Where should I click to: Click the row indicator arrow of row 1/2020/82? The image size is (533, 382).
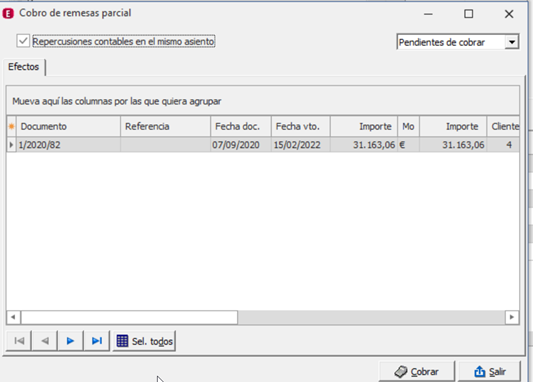coord(11,145)
